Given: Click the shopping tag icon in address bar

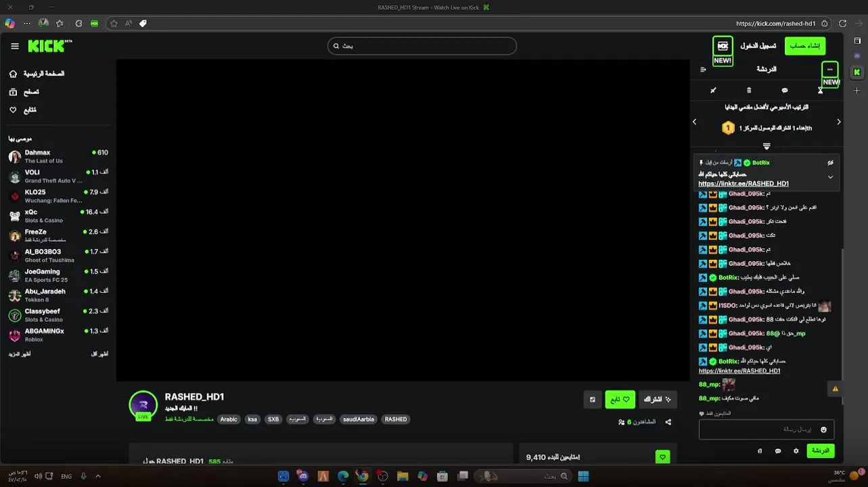Looking at the screenshot, I should point(143,23).
